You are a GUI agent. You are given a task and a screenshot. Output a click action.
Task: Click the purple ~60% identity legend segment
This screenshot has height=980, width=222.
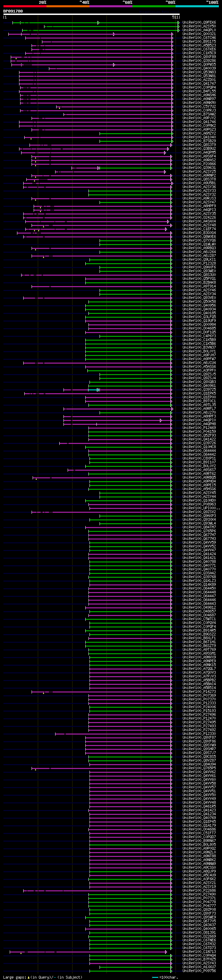click(111, 6)
